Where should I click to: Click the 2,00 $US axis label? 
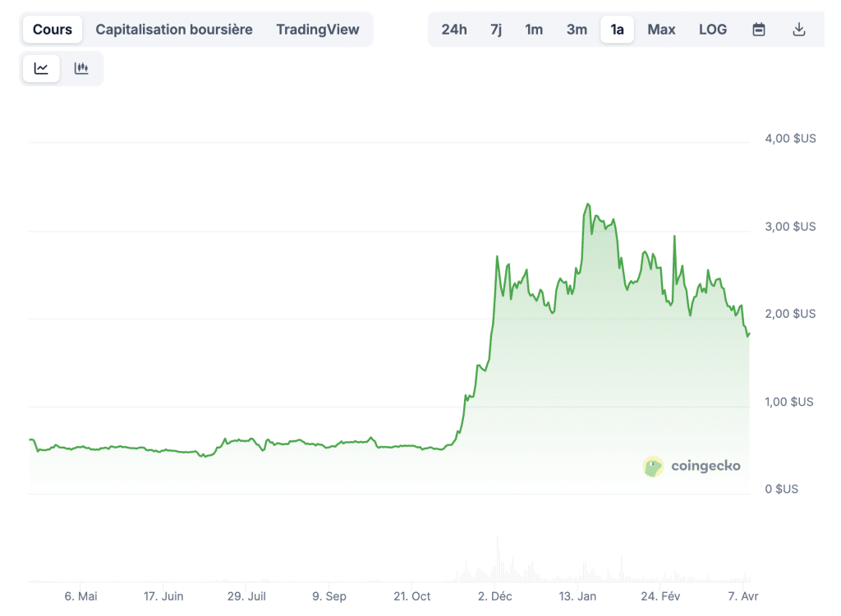click(790, 314)
